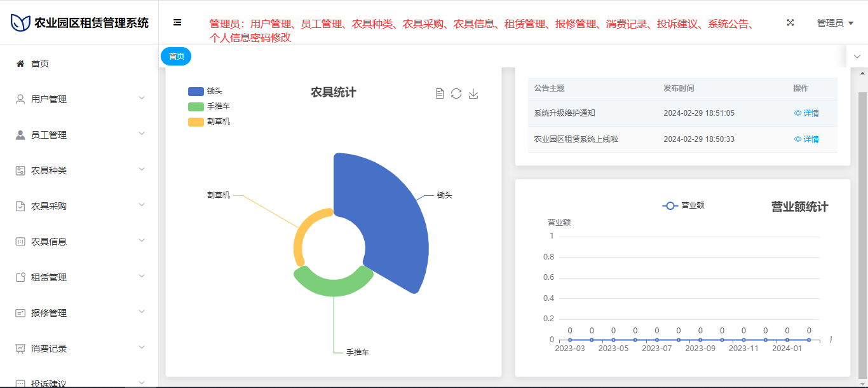The height and width of the screenshot is (388, 868).
Task: Click the refresh icon on 农具统计 chart
Action: point(456,94)
